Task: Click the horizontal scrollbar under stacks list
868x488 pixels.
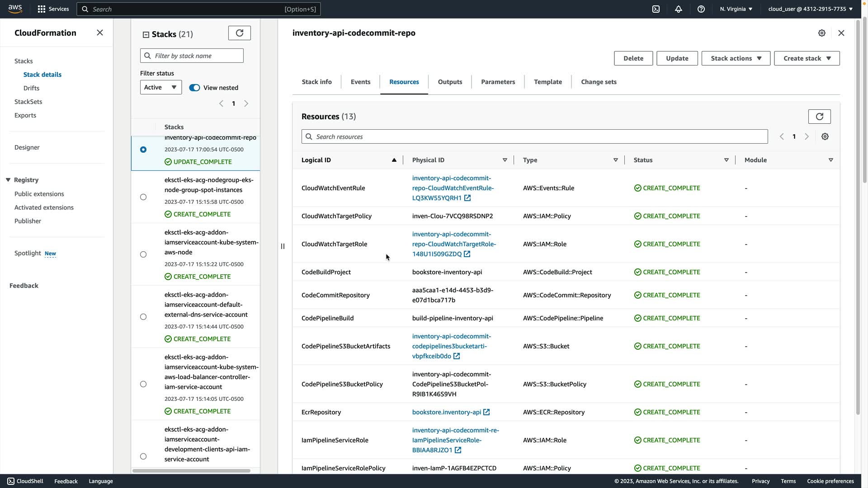Action: (191, 471)
